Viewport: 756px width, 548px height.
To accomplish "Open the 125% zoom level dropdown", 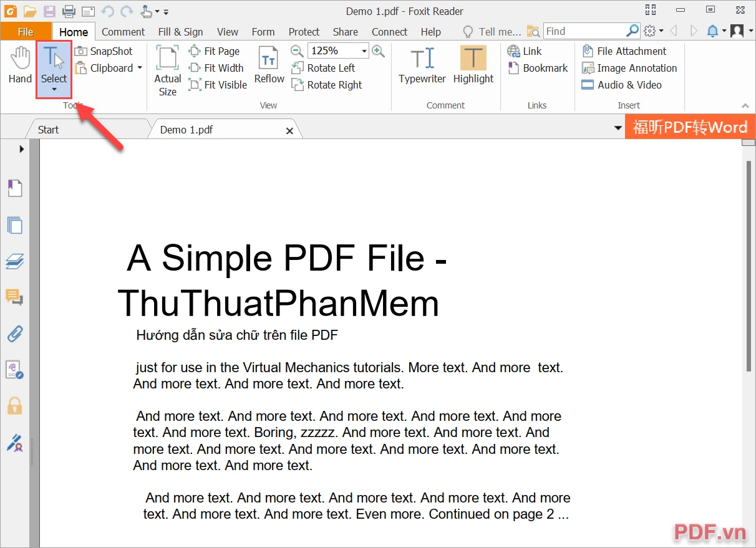I will [x=364, y=51].
